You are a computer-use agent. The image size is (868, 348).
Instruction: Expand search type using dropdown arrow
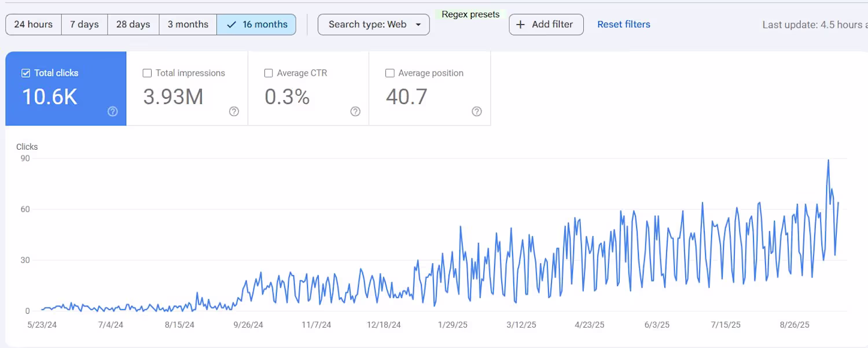pyautogui.click(x=418, y=25)
